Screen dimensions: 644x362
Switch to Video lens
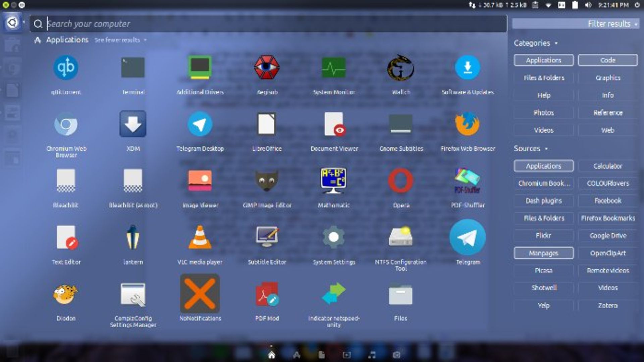pos(346,355)
